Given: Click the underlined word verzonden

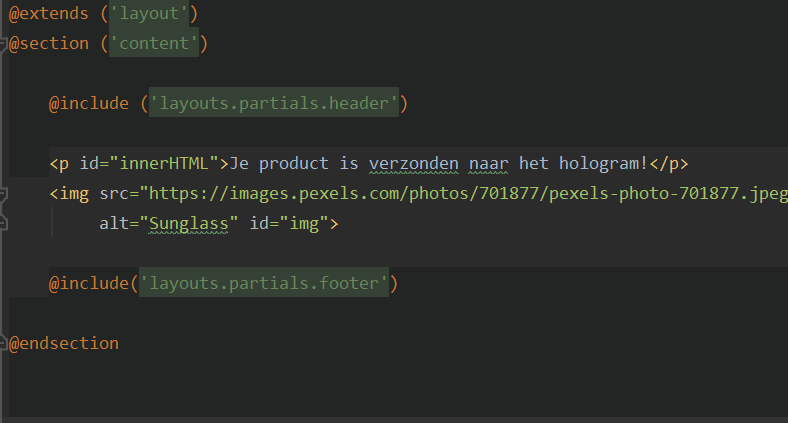Looking at the screenshot, I should point(414,164).
